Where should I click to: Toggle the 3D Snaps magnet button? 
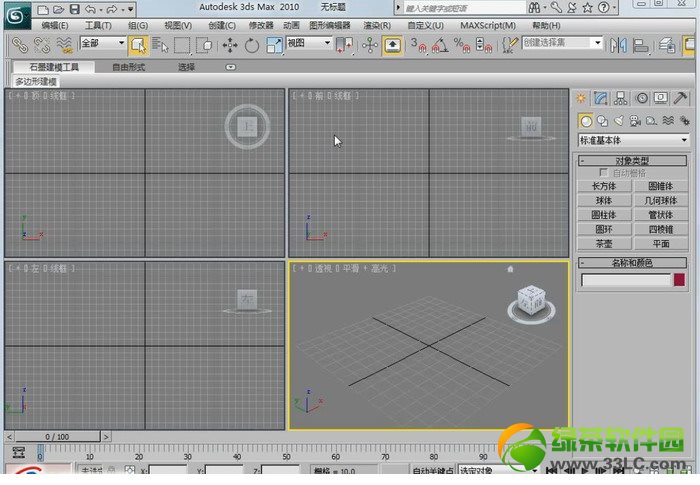click(x=418, y=45)
